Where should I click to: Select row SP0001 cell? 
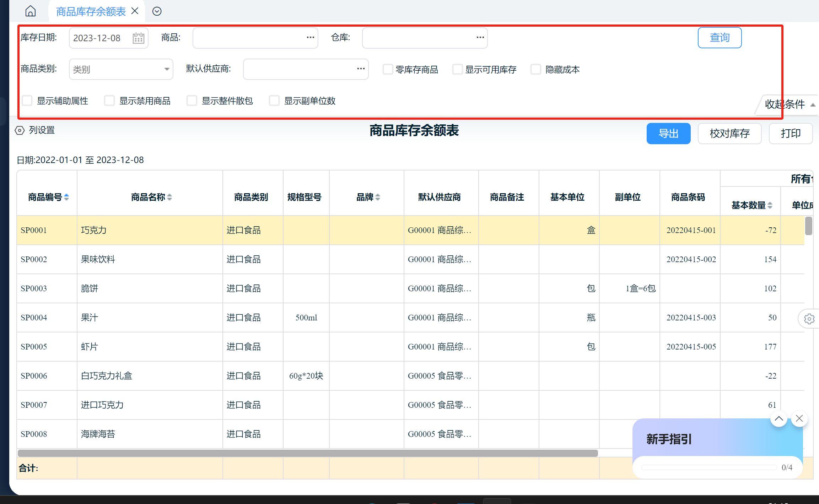[47, 230]
